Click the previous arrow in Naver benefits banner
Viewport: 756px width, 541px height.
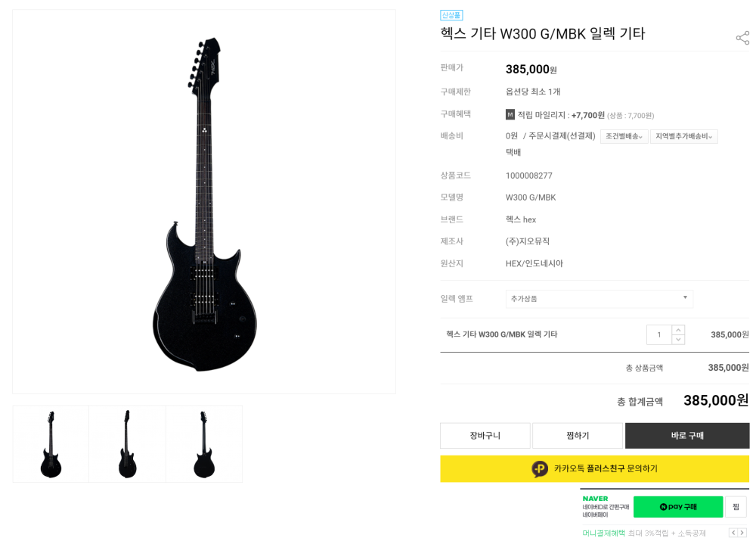(x=733, y=533)
